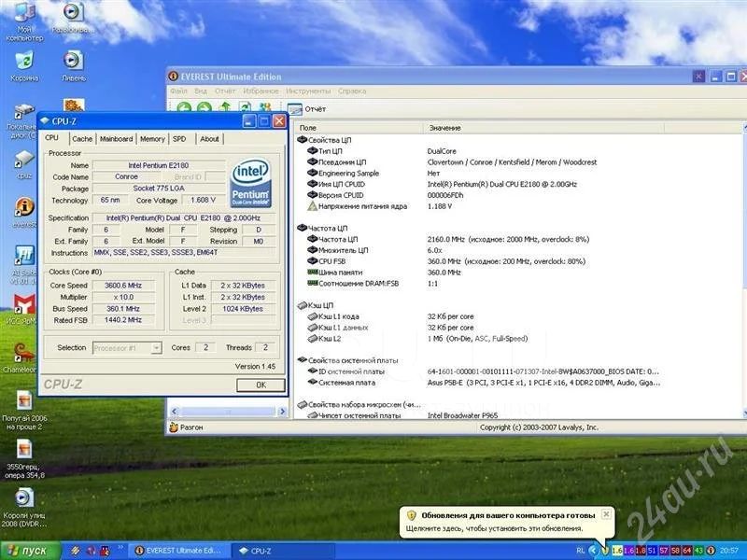Screen dimensions: 747x560
Task: Open the пуск Start menu
Action: coord(31,551)
